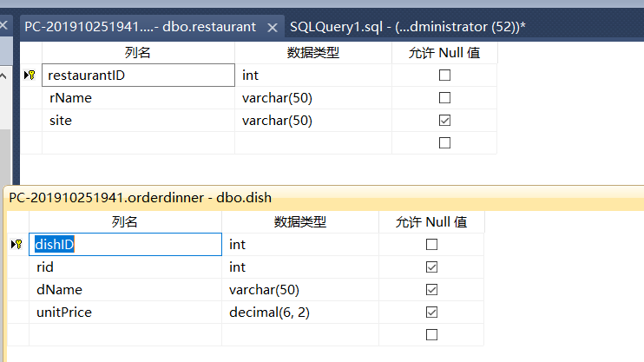Screen dimensions: 644x362
Task: Click the int data type of dishID
Action: (300, 245)
